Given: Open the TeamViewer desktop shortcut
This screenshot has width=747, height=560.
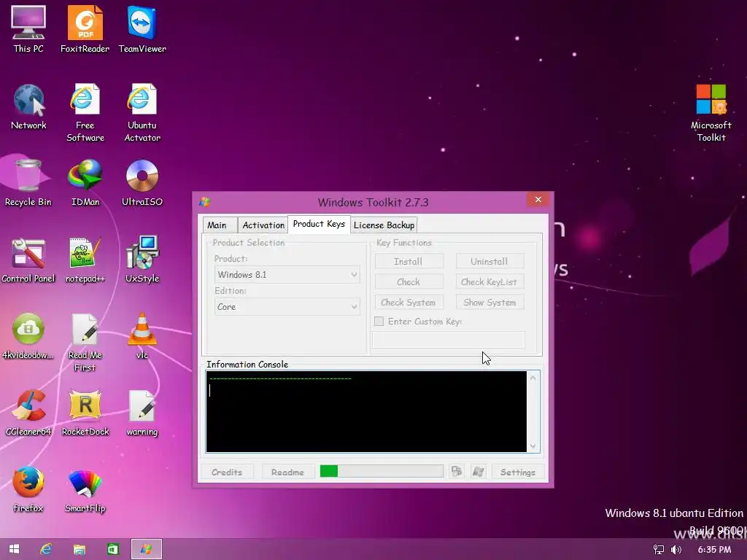Looking at the screenshot, I should [x=142, y=29].
